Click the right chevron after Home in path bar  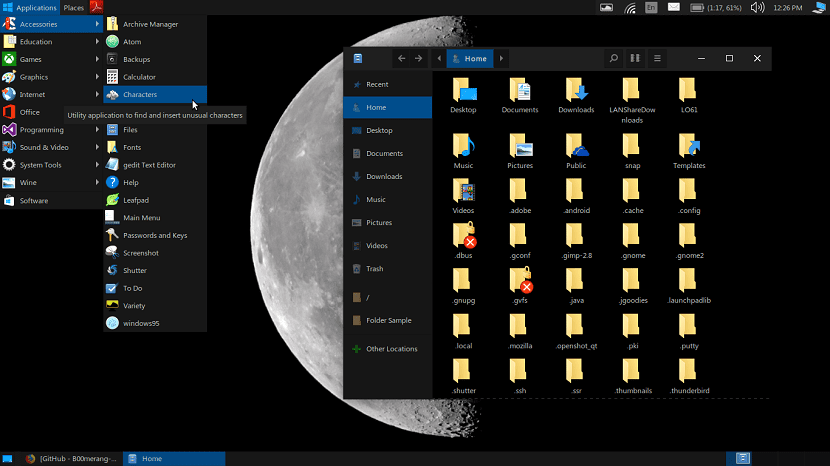[x=501, y=59]
